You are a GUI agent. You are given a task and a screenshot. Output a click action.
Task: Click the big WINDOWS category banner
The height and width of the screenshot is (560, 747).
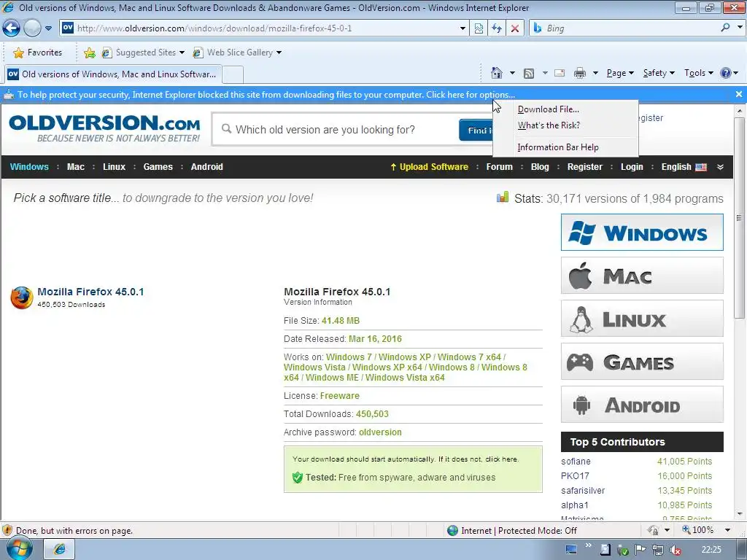click(x=642, y=233)
